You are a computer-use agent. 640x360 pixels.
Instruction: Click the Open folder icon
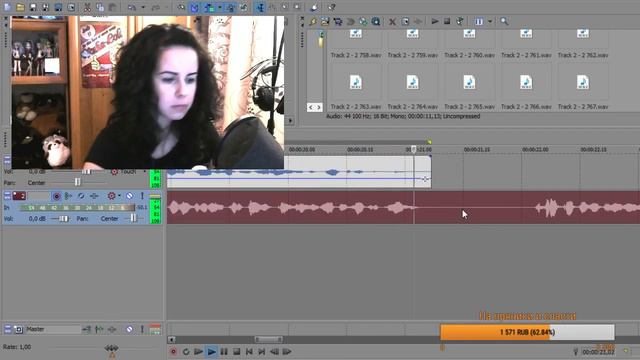click(20, 7)
